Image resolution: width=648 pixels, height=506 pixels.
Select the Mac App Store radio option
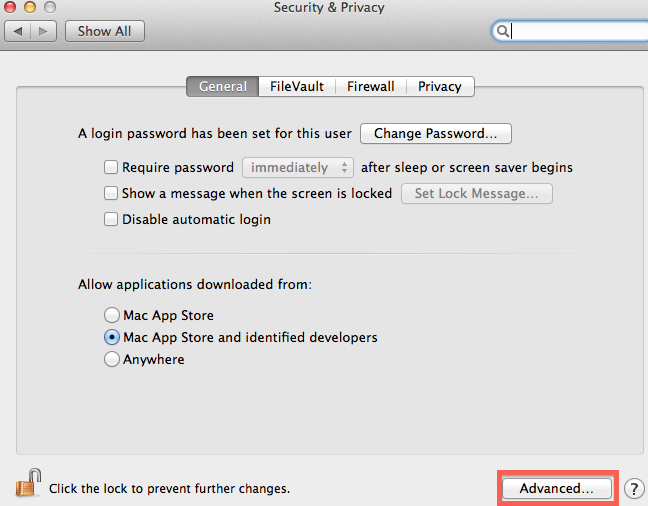[x=112, y=315]
